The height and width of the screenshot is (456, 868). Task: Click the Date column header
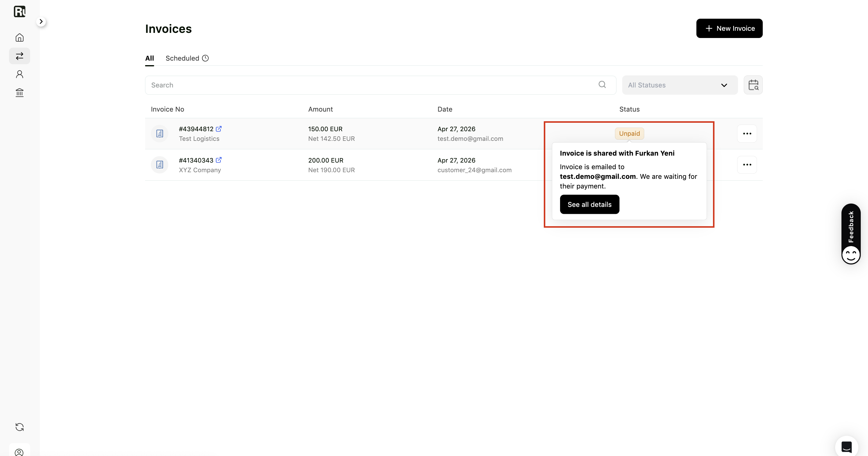point(445,109)
